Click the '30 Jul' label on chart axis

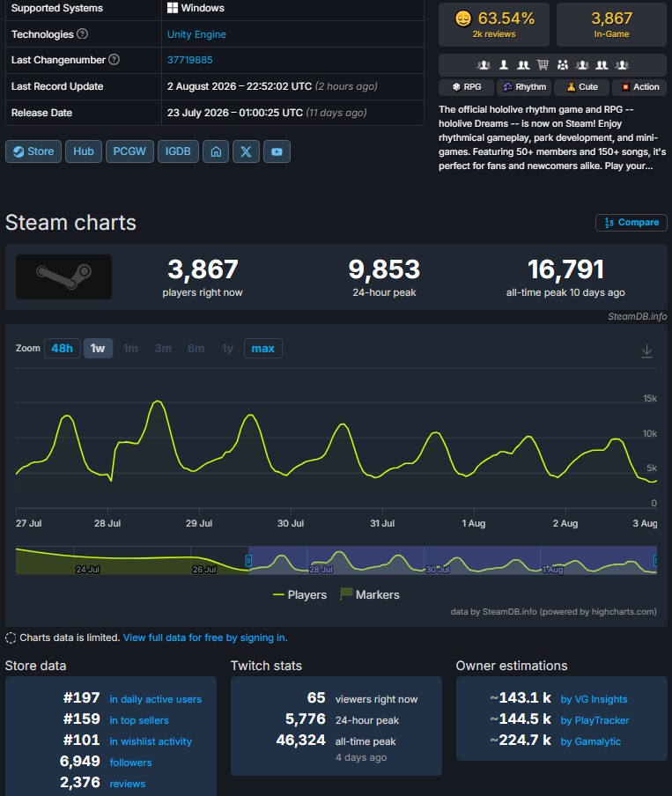291,523
